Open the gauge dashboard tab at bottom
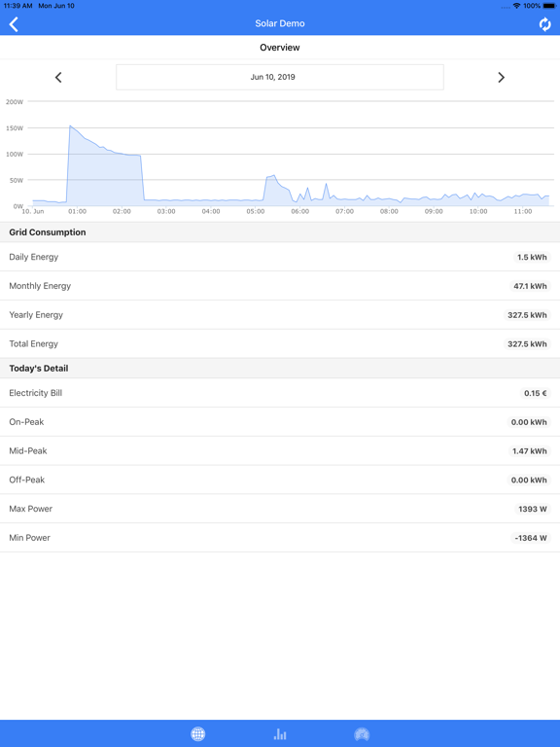Screen dimensions: 560x747 pyautogui.click(x=362, y=734)
